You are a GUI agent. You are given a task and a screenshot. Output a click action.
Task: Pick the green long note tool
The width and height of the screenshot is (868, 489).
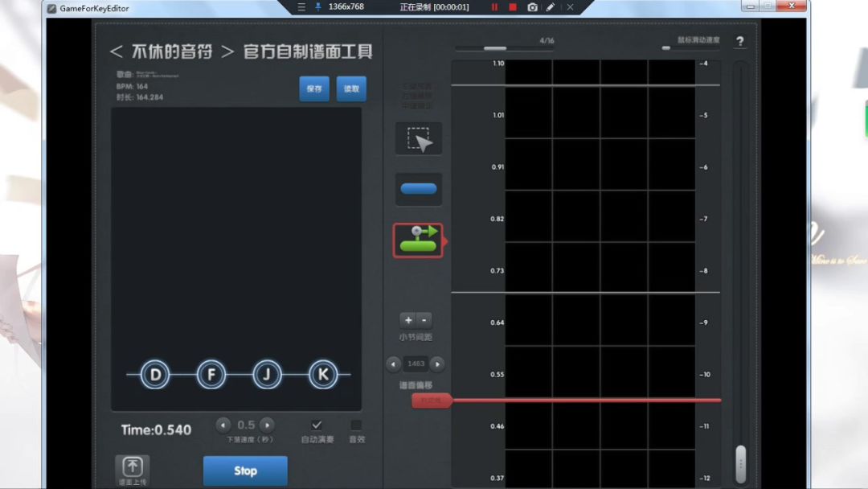point(418,240)
